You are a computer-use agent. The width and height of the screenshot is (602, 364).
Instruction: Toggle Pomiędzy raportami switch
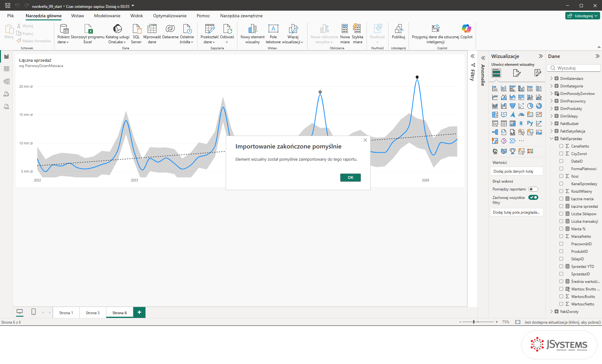(x=533, y=189)
